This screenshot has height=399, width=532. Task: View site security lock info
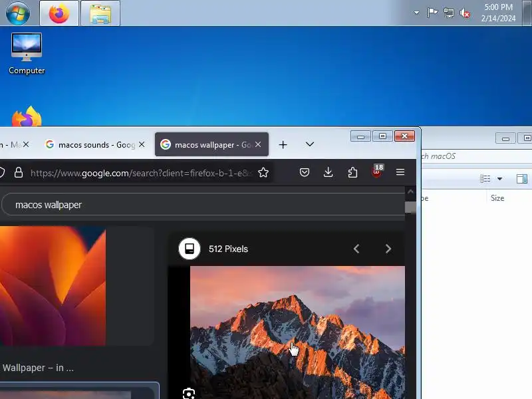click(19, 173)
